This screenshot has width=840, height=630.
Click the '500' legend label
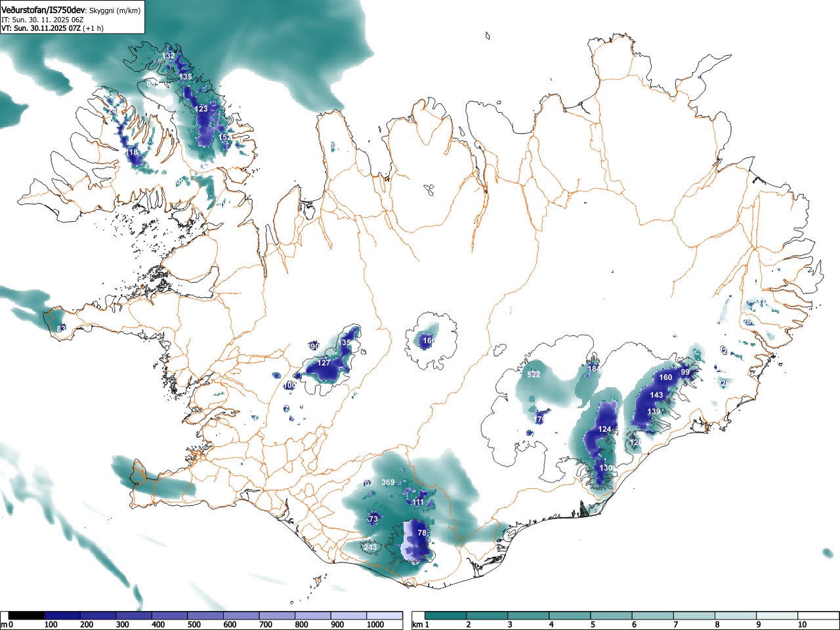pos(194,625)
